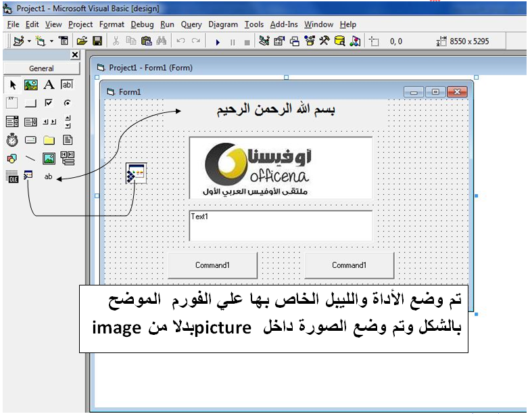
Task: Click the Add Standard EXE Project icon
Action: pos(18,41)
